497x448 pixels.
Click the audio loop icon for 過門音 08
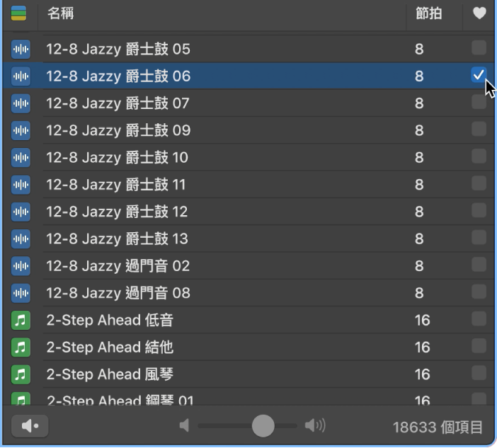pos(21,293)
